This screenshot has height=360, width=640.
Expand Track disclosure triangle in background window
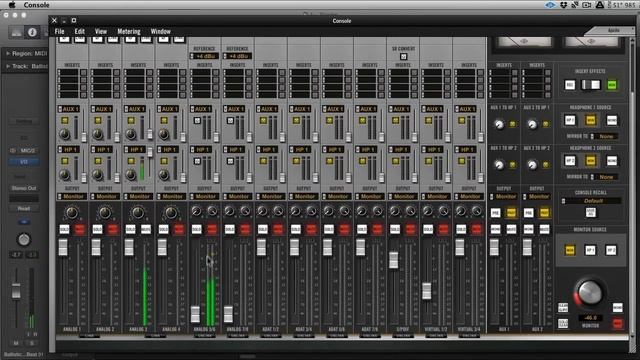tap(8, 66)
